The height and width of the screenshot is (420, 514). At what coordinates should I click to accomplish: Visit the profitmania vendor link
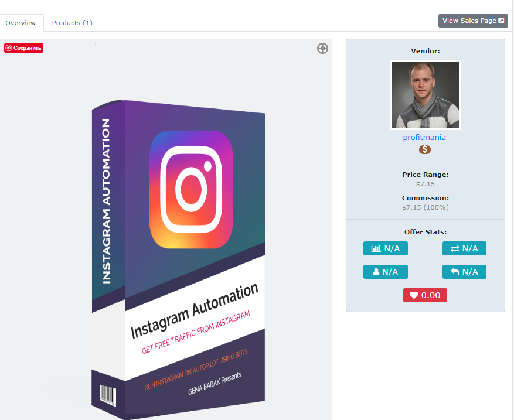click(x=424, y=137)
